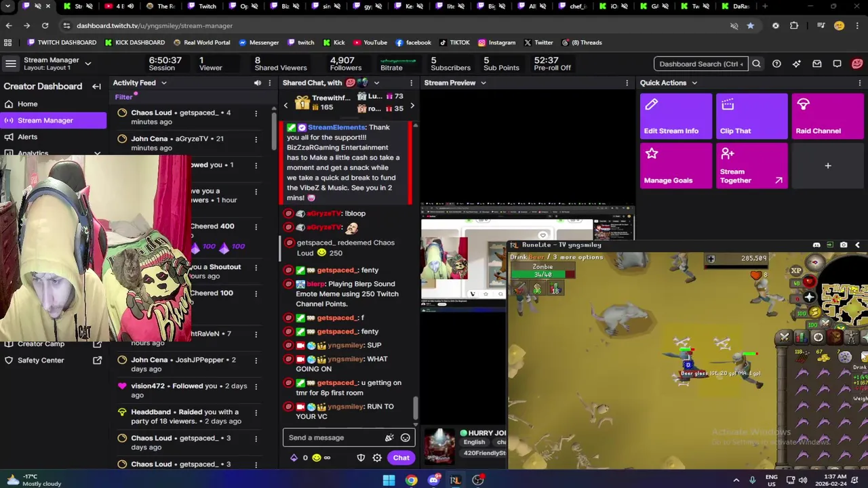
Task: Click the Raid Channel quick action
Action: click(827, 116)
